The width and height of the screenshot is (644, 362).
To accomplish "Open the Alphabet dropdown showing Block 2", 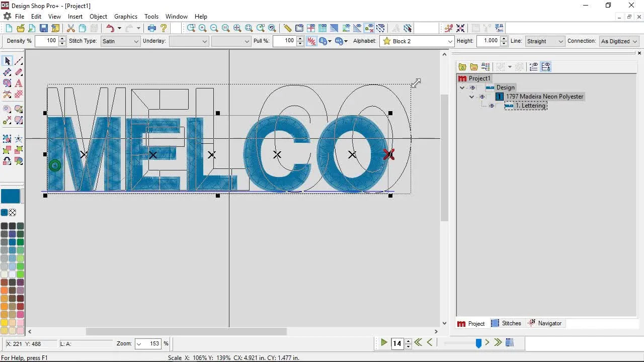I will coord(450,41).
